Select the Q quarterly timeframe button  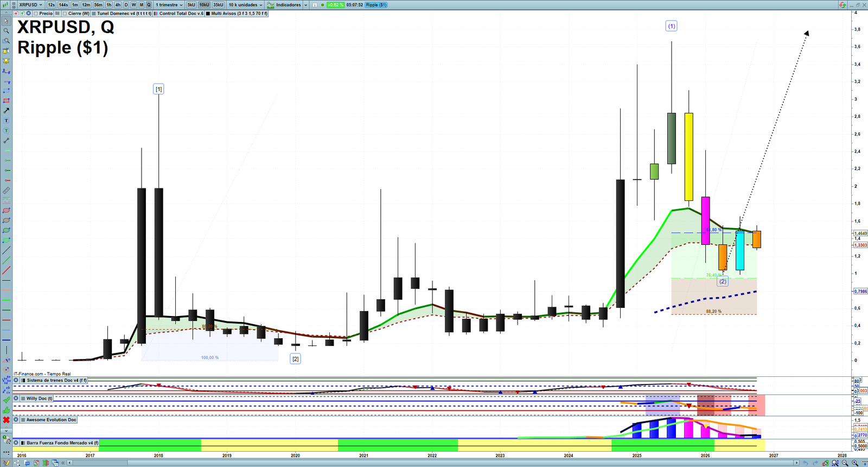point(149,5)
